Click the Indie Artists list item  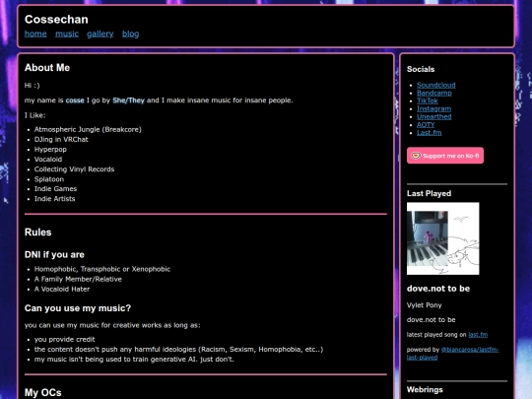tap(54, 199)
